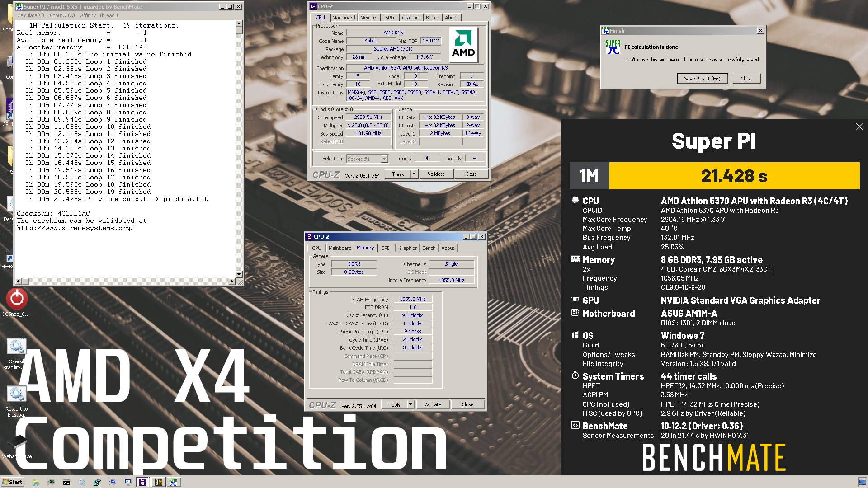Click the Core Speed 2903.51 MHz field
This screenshot has width=868, height=488.
368,117
